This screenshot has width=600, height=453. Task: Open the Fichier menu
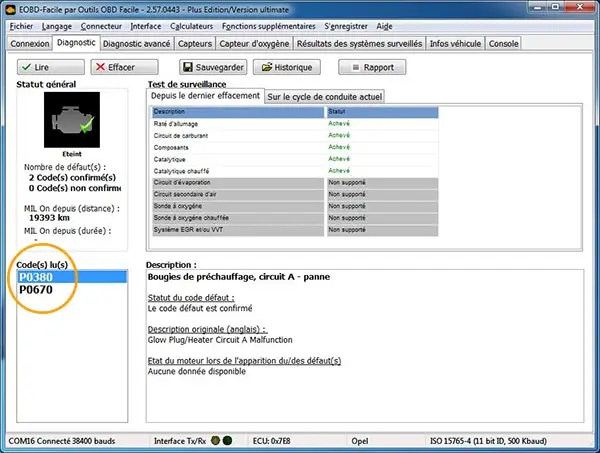pyautogui.click(x=20, y=26)
